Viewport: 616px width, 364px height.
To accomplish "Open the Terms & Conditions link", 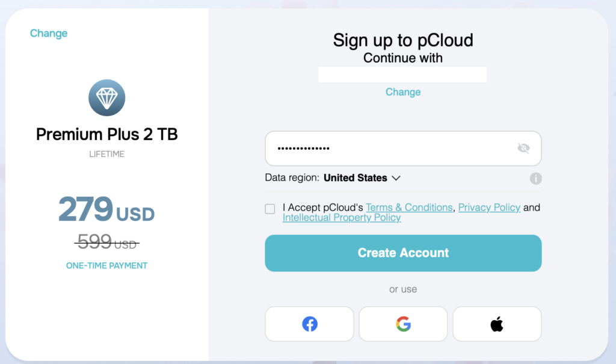I will (409, 208).
